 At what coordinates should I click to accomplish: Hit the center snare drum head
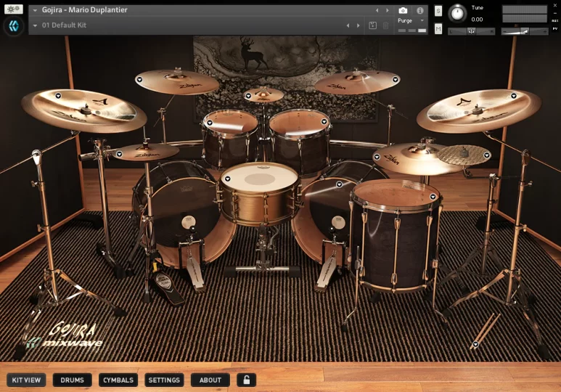pos(259,177)
